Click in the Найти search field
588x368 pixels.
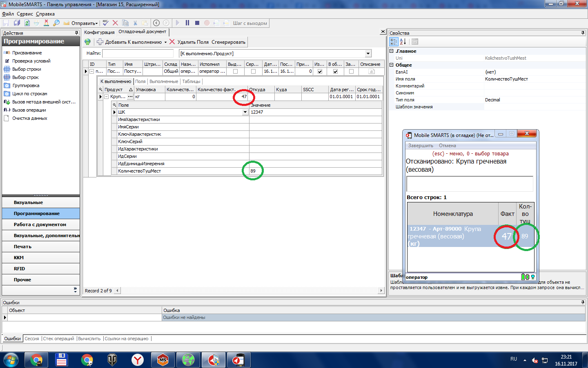point(138,54)
